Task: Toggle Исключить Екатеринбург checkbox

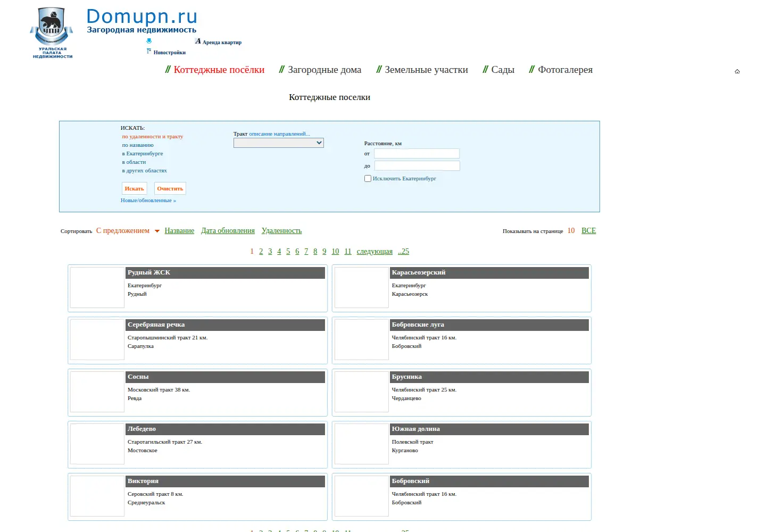Action: (x=368, y=179)
